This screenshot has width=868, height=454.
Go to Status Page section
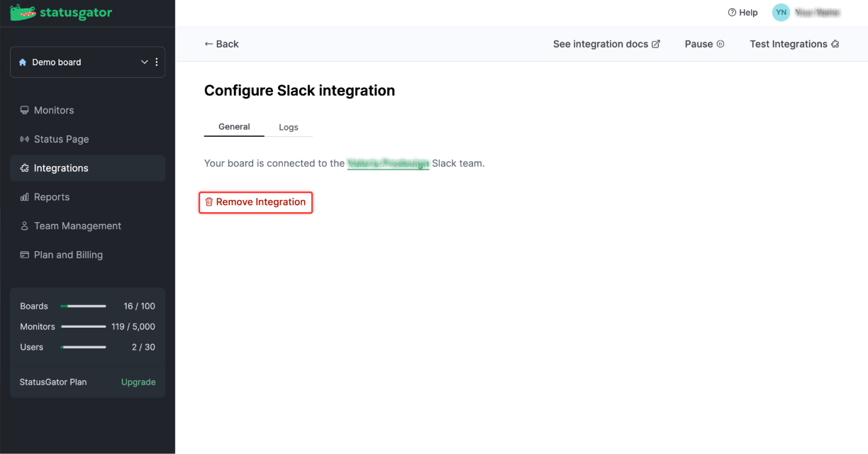coord(88,139)
